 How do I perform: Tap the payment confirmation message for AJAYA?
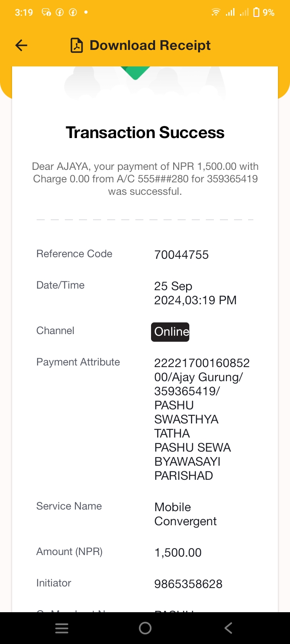coord(145,179)
